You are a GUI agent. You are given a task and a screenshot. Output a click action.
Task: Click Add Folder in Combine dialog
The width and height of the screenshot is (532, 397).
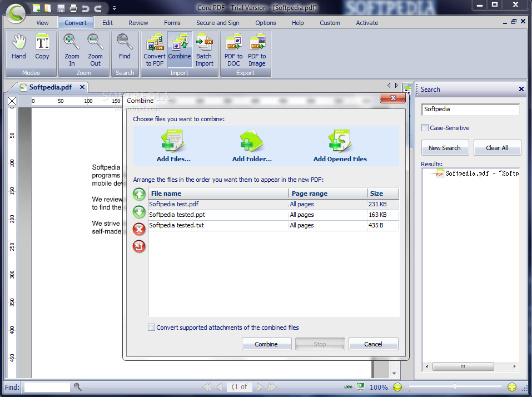click(252, 146)
